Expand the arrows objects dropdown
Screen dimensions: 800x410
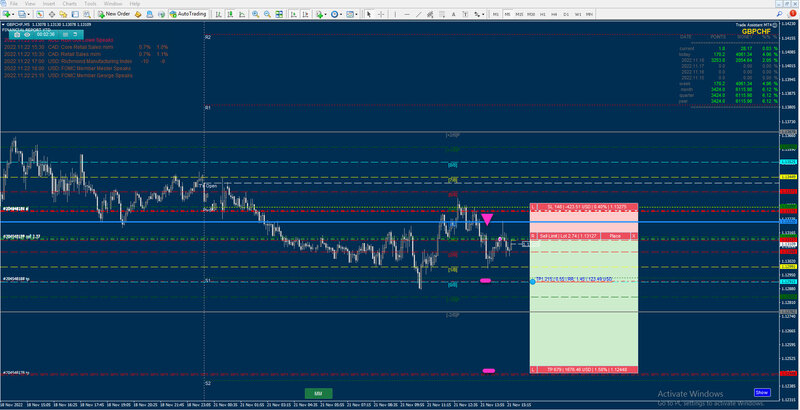pos(483,14)
